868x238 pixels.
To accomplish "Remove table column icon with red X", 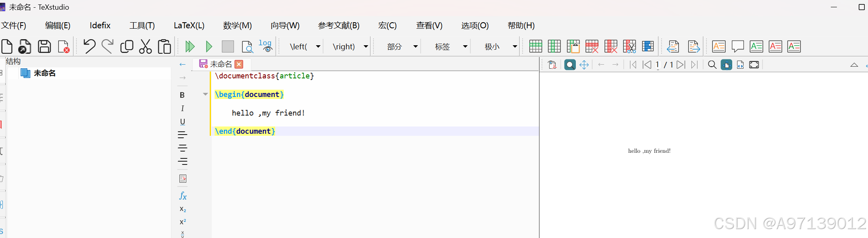I will [611, 46].
